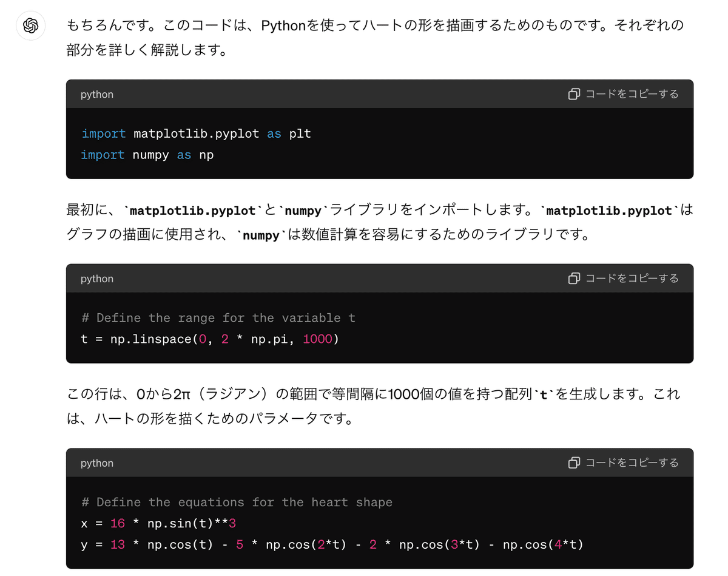Click the first inline matplotlib.pyplot code text
728x576 pixels.
(192, 211)
